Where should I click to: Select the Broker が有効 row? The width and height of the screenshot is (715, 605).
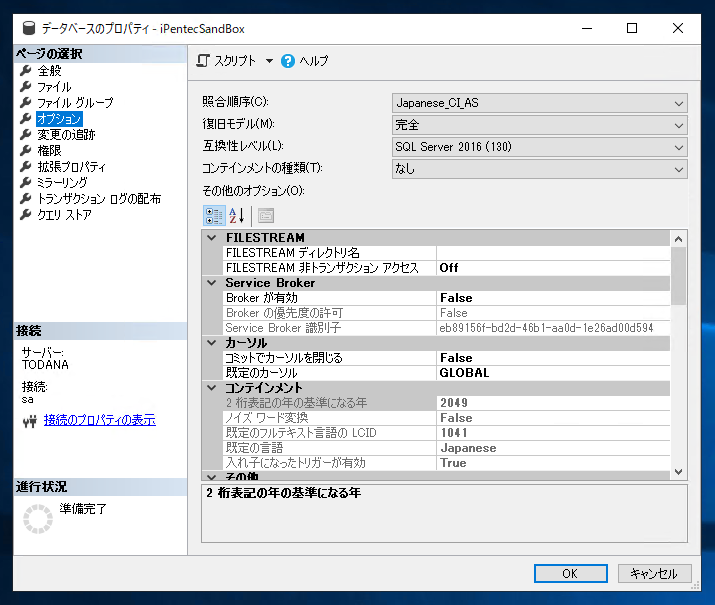447,298
